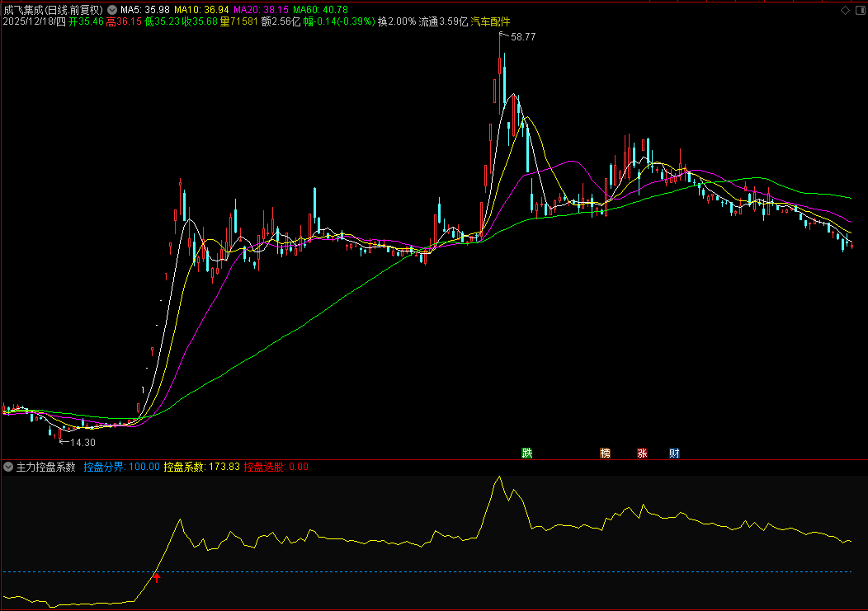Image resolution: width=868 pixels, height=611 pixels.
Task: Open the dropdown beside 主力控盘系数 indicator
Action: 8,467
